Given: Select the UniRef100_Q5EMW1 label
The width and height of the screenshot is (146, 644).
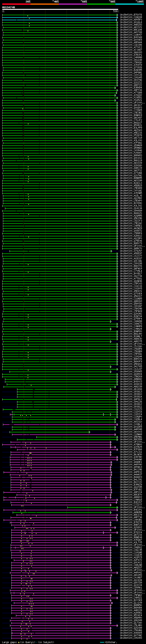Looking at the screenshot, I should (x=131, y=437).
